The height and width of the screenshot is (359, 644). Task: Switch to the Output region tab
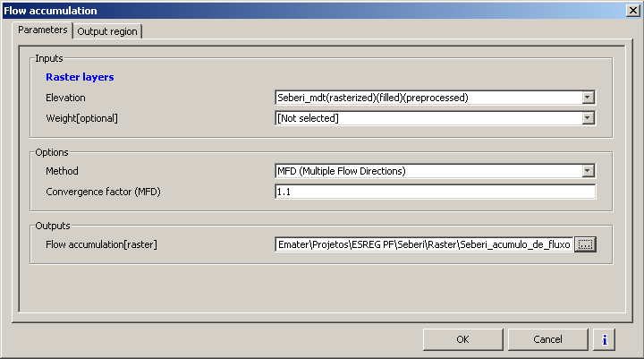pyautogui.click(x=107, y=30)
